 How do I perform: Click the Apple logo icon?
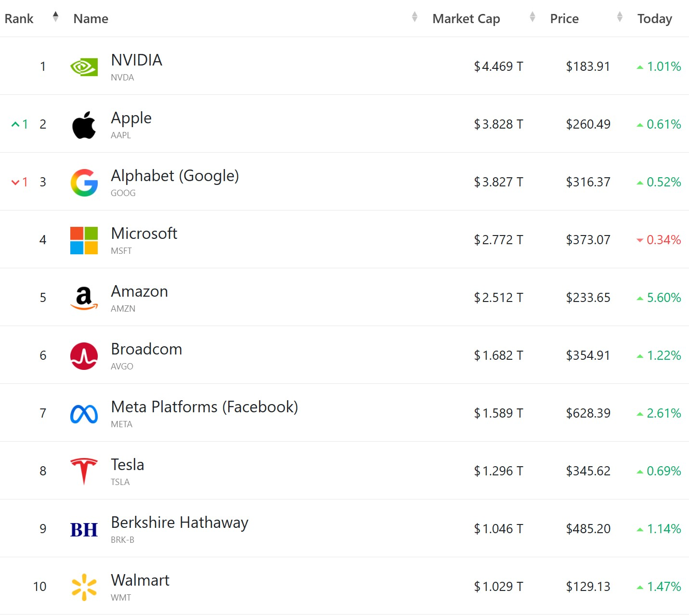point(84,125)
